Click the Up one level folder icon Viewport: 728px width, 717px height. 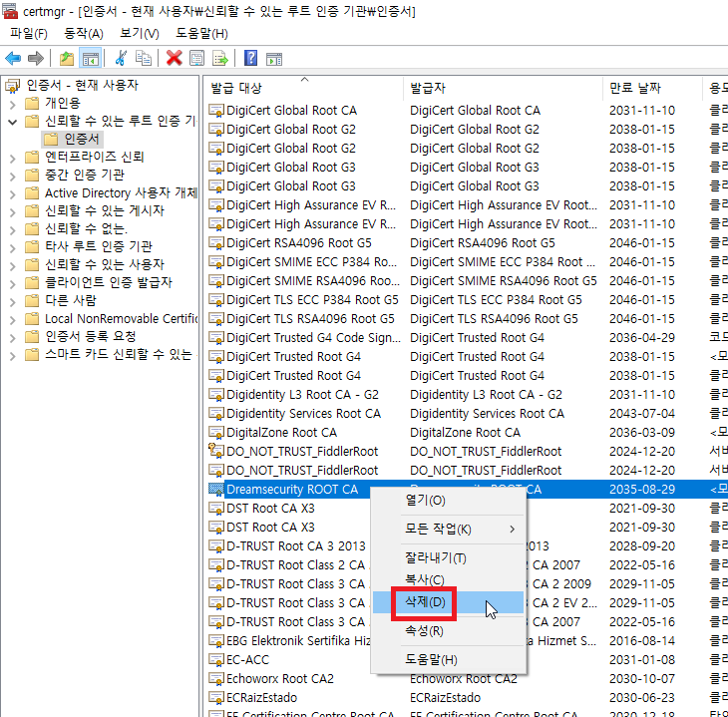tap(67, 59)
